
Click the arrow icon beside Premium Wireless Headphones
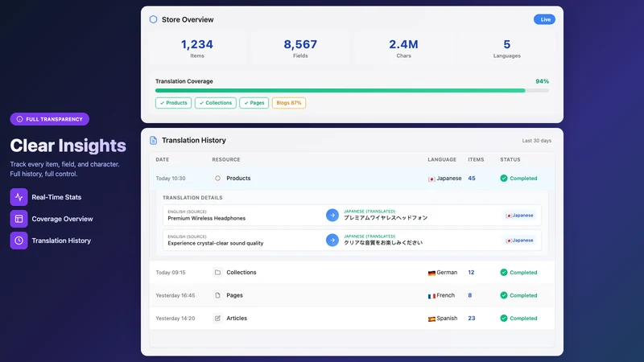(332, 215)
